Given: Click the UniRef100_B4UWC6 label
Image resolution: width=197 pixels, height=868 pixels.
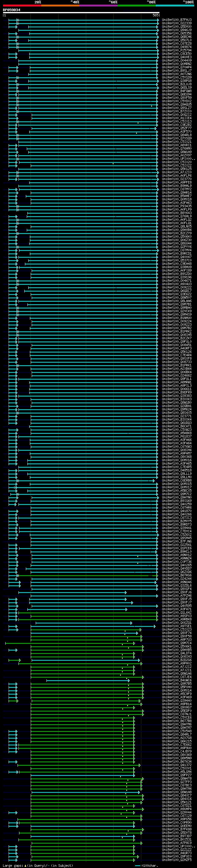Looking at the screenshot, I should coord(177,680).
